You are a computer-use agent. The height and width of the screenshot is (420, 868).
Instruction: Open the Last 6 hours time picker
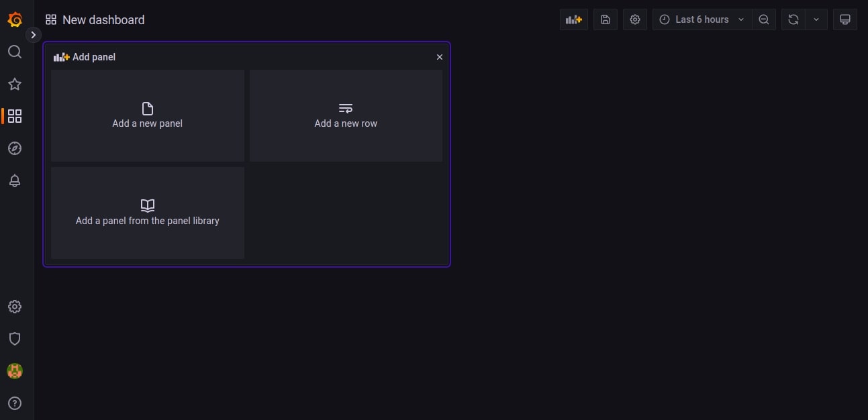[702, 19]
